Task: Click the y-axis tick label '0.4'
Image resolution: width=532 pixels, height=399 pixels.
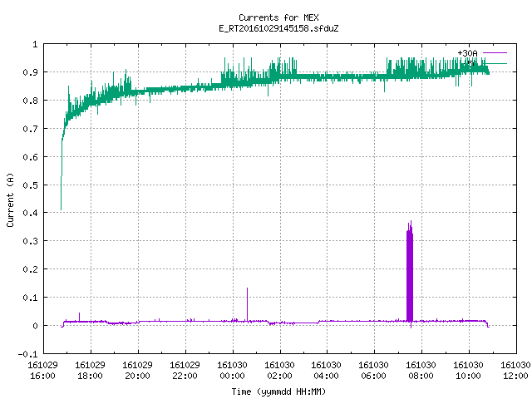Action: click(x=30, y=213)
